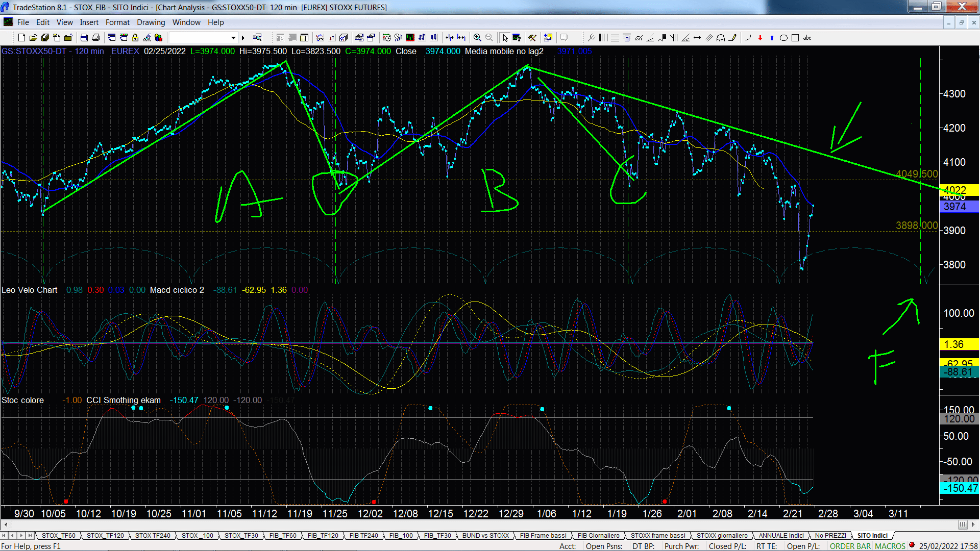980x551 pixels.
Task: Click the restore child window button
Action: tap(961, 22)
